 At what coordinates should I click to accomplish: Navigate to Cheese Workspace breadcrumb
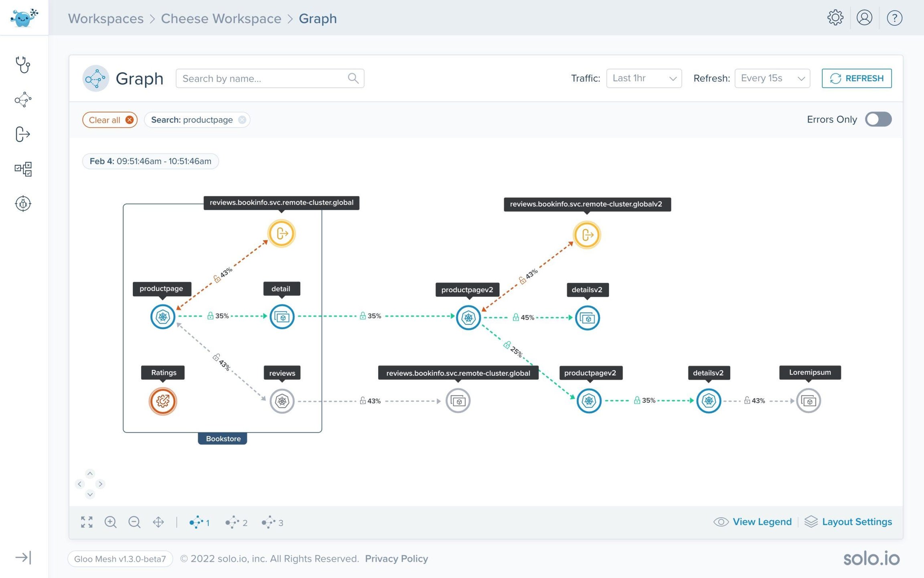click(x=221, y=18)
